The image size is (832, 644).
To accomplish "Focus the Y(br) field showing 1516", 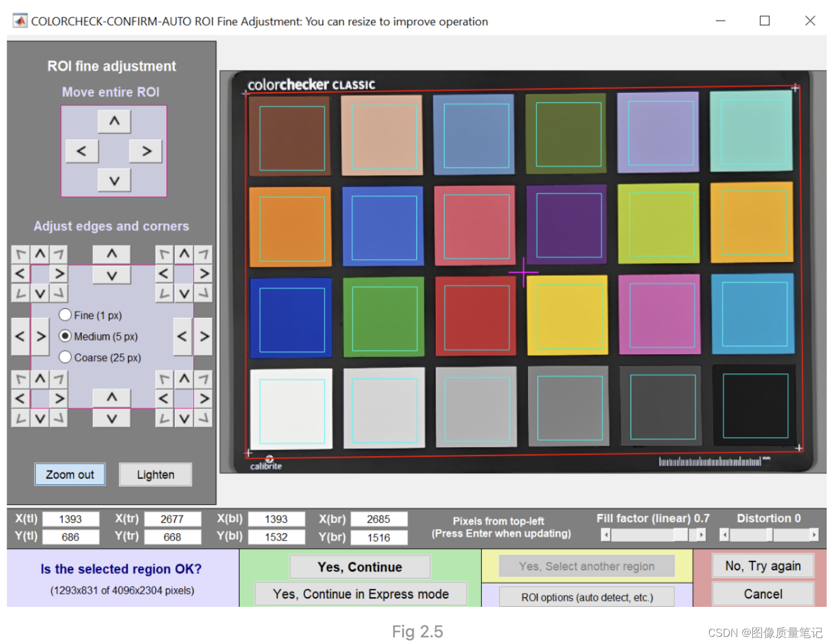I will (379, 537).
